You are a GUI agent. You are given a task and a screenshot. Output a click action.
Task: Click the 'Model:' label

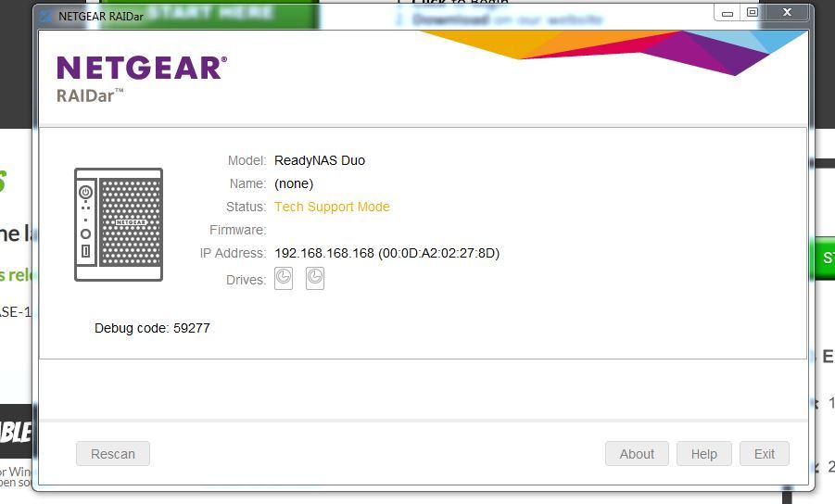coord(247,160)
